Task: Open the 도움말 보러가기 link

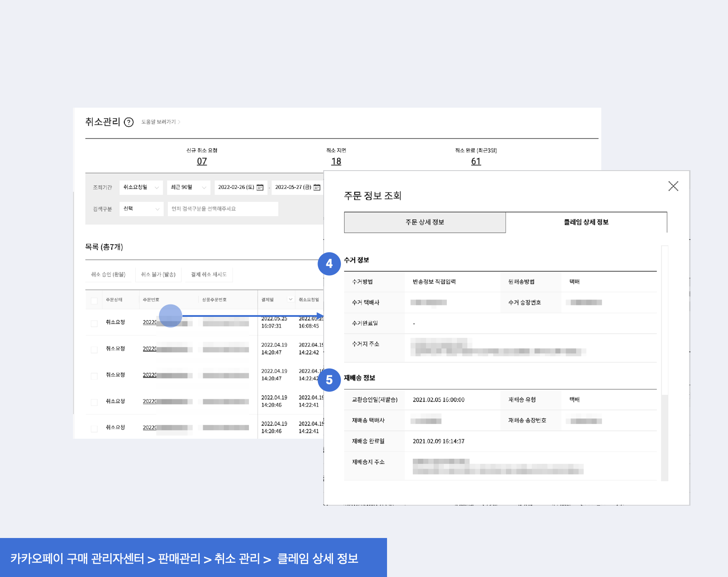Action: click(x=161, y=122)
